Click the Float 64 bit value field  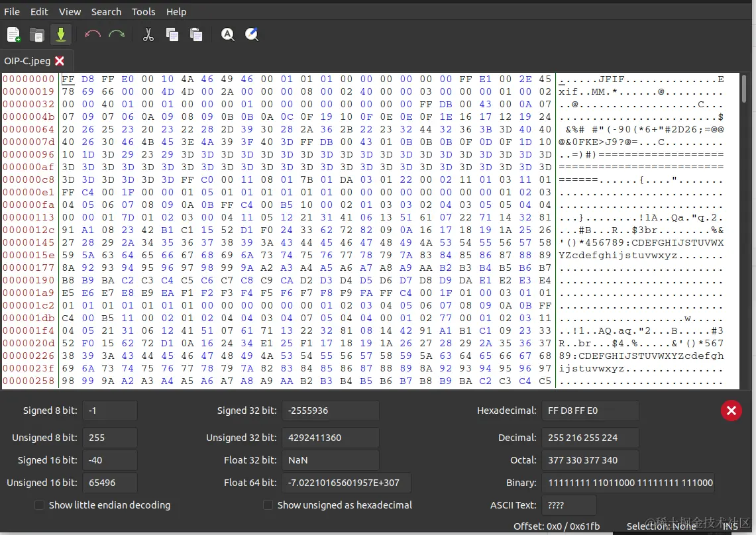point(347,483)
